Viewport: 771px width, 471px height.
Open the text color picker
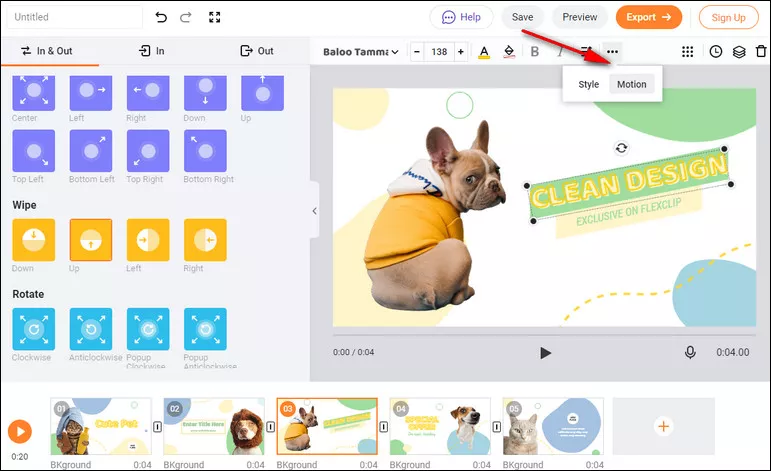pos(484,52)
